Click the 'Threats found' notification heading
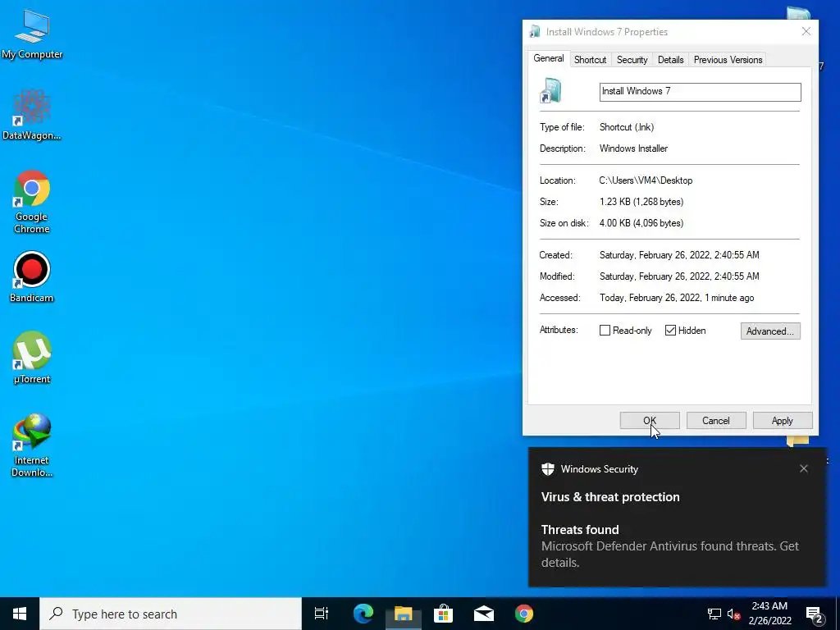 tap(580, 530)
